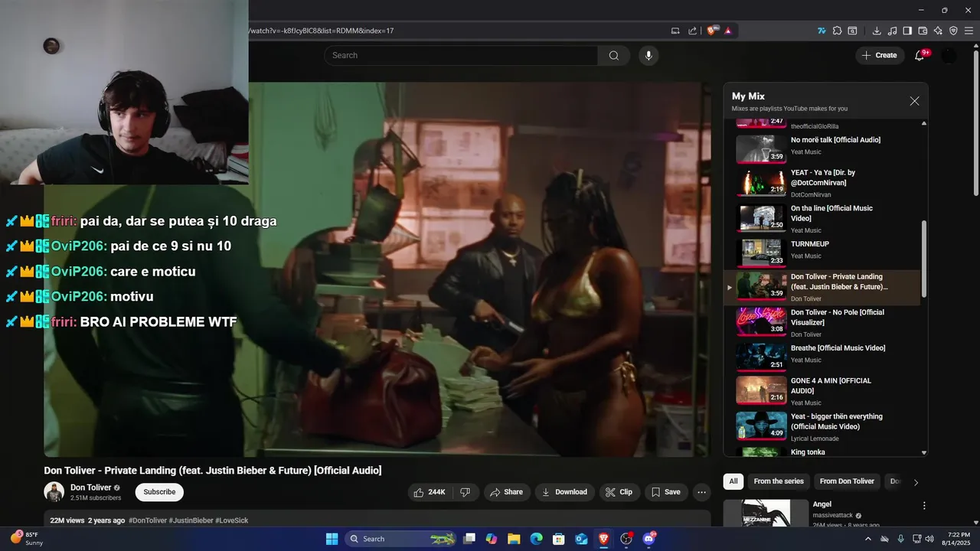This screenshot has width=980, height=551.
Task: Open Microsoft Edge from taskbar
Action: 537,539
